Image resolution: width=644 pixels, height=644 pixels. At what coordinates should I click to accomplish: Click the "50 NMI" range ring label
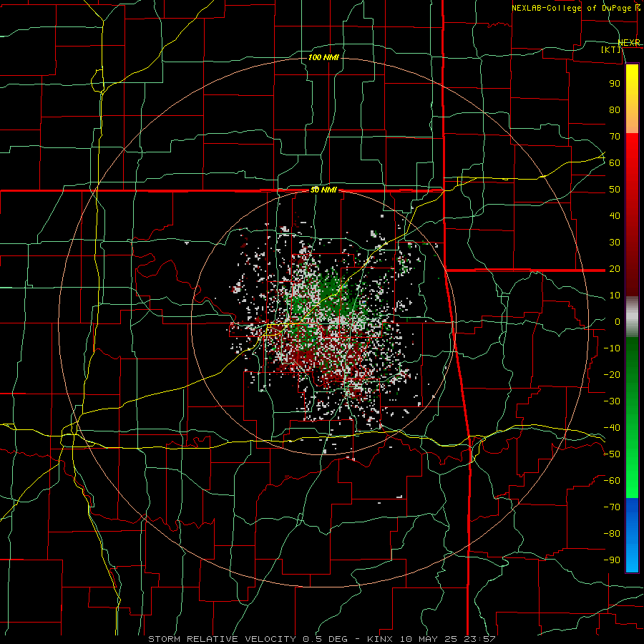[323, 190]
